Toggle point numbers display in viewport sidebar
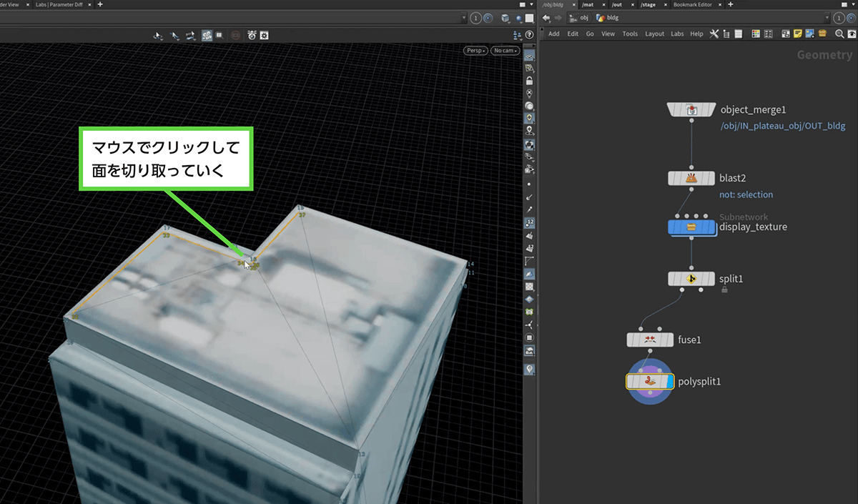858x504 pixels. coord(529,222)
